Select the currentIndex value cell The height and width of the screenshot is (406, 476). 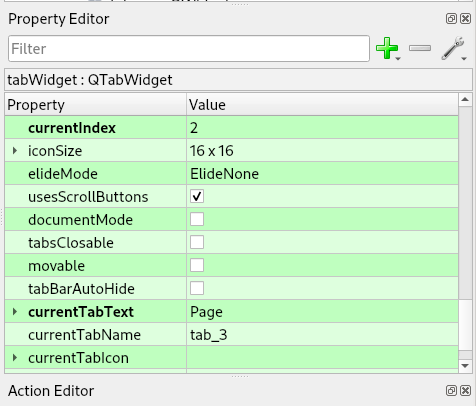tap(322, 128)
